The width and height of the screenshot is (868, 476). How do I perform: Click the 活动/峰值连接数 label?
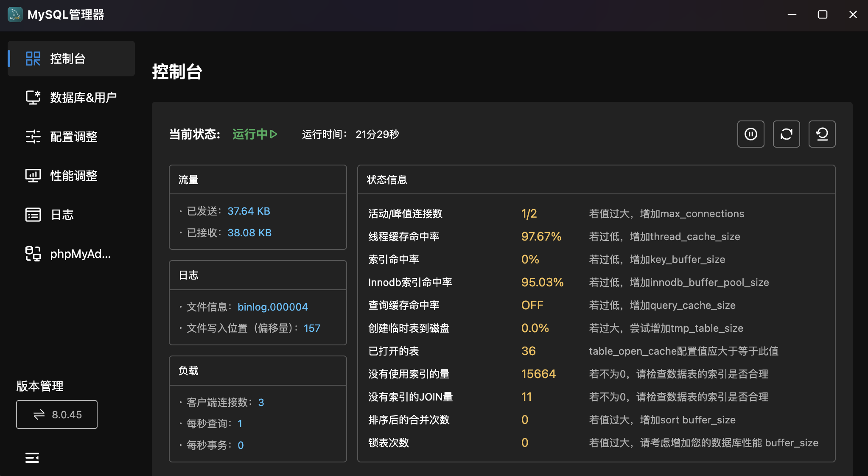[x=405, y=213]
